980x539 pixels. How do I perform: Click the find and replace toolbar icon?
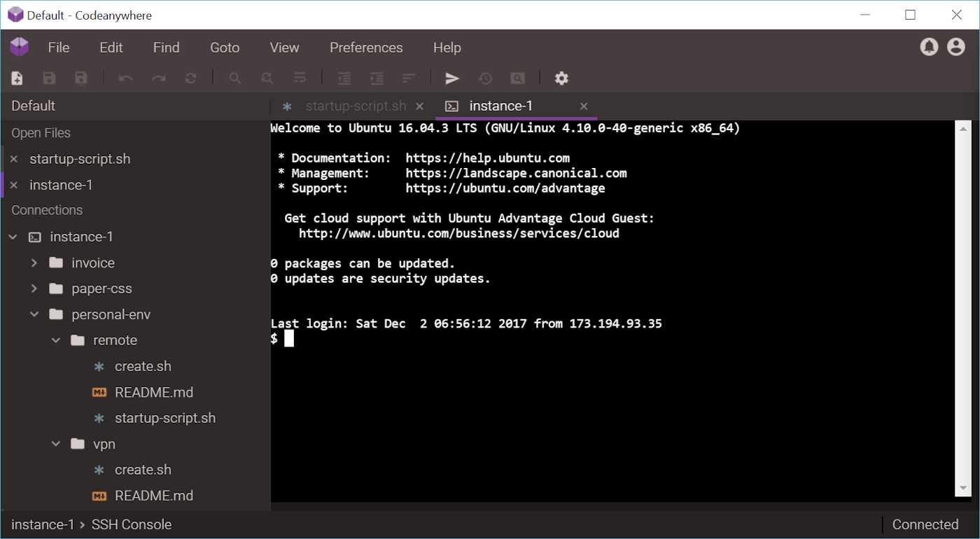[267, 78]
